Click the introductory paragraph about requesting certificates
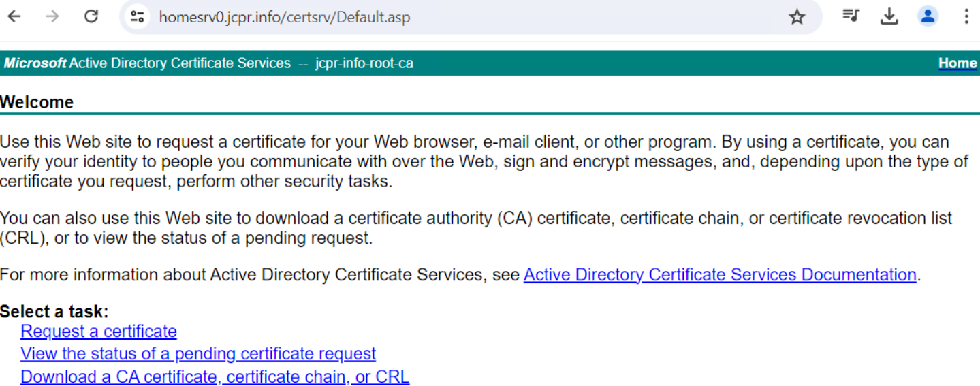 point(484,162)
